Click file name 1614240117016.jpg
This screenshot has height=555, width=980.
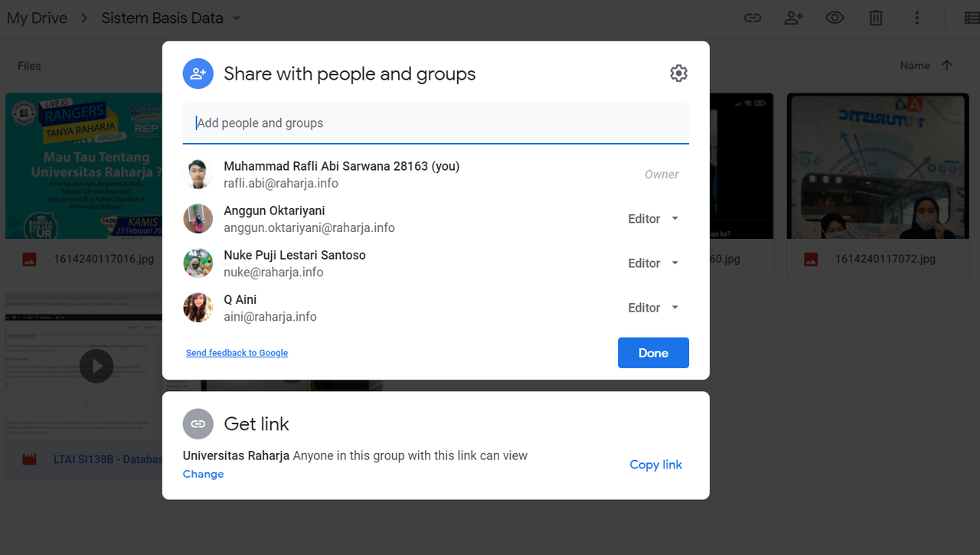point(104,259)
